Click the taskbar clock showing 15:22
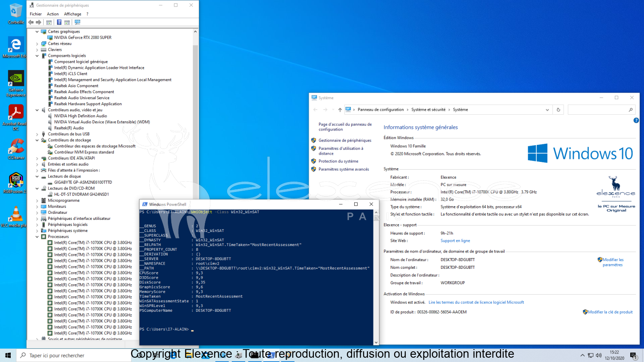The image size is (644, 362). tap(614, 355)
